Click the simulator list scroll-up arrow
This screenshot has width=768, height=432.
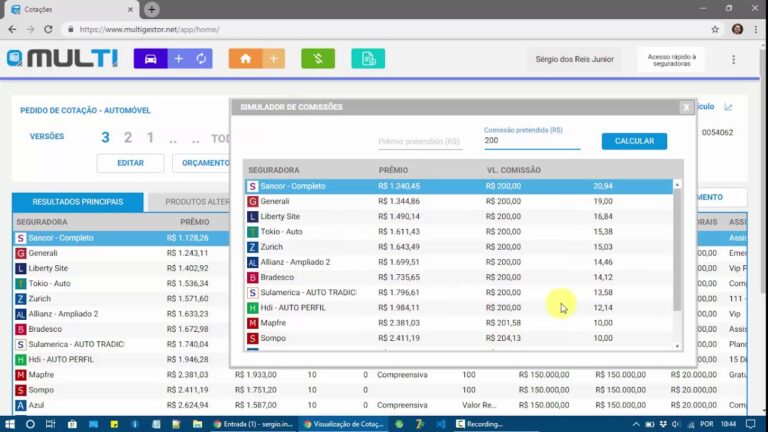coord(677,184)
